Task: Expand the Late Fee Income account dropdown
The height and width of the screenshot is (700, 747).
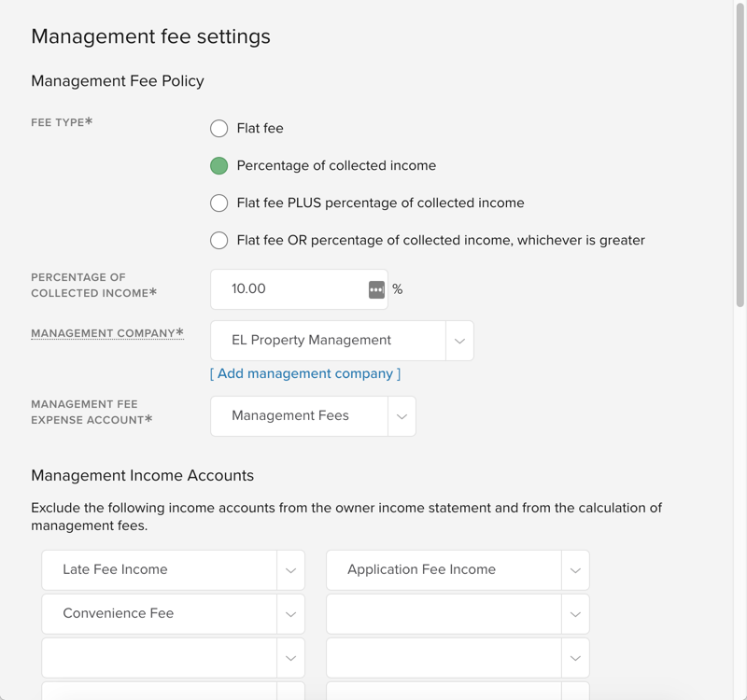Action: click(290, 569)
